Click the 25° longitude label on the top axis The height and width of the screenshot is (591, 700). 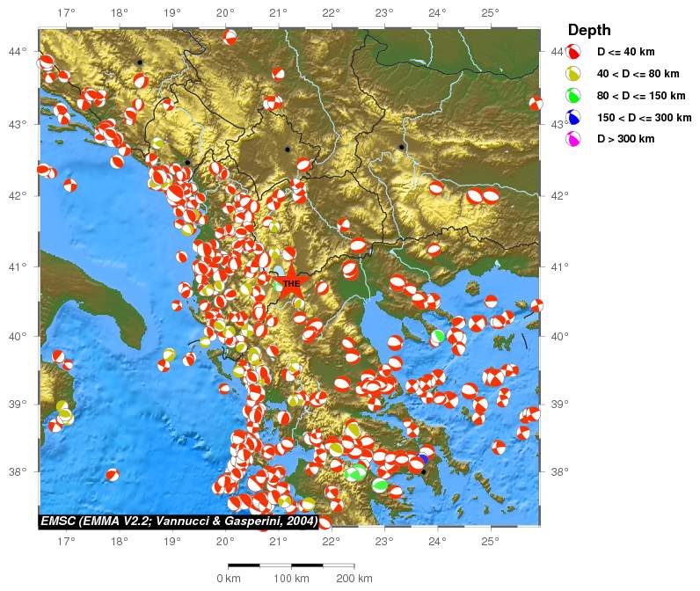coord(490,13)
